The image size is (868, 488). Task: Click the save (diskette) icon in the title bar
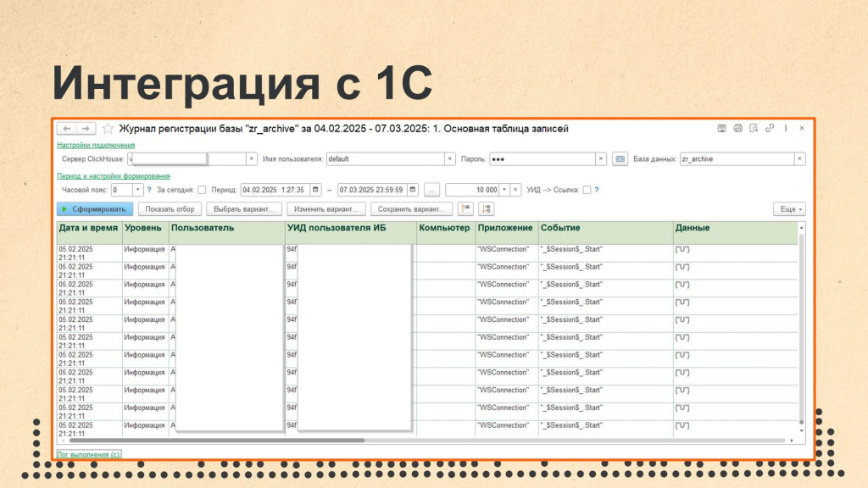coord(722,128)
